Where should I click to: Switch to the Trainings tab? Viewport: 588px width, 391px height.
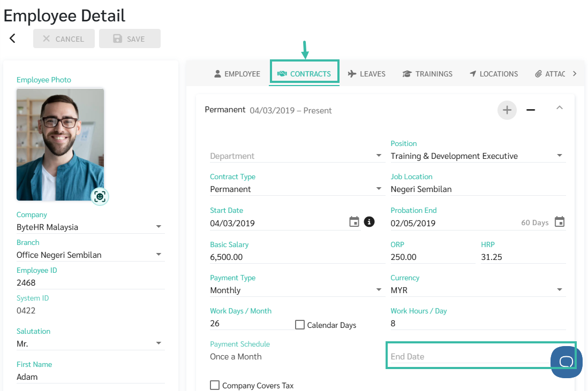[427, 74]
